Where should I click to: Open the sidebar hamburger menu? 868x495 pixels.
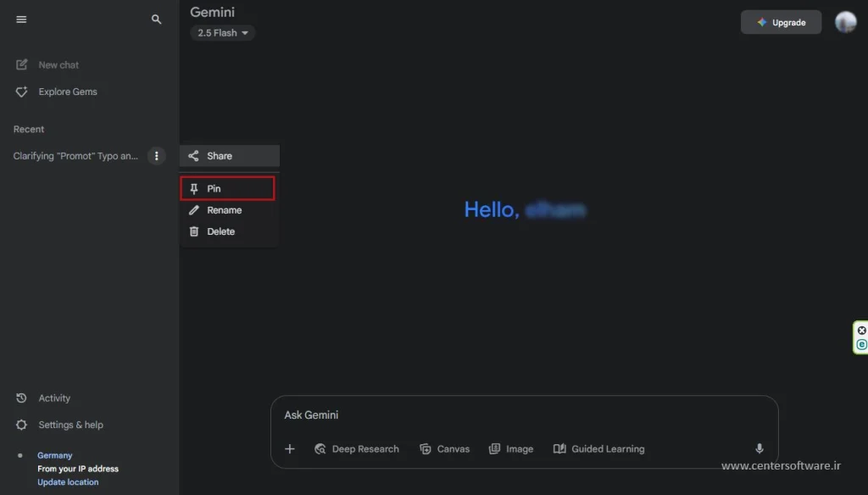tap(21, 19)
